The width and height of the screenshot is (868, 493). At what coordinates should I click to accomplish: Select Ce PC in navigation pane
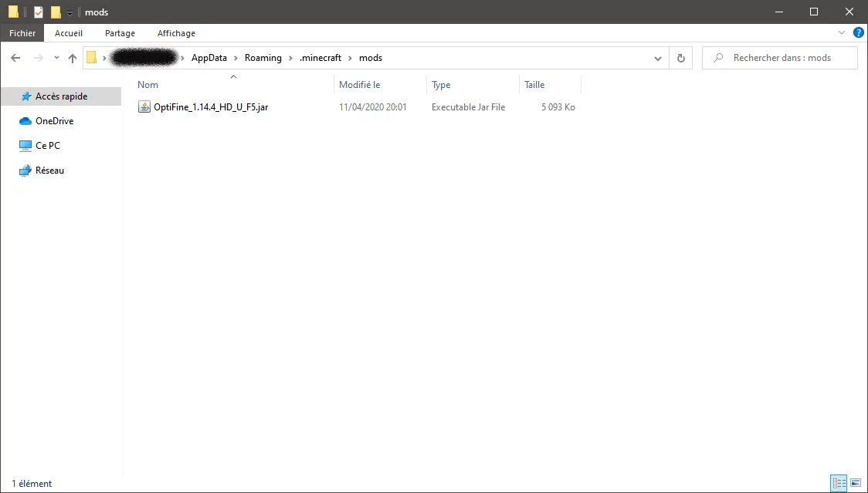coord(47,146)
